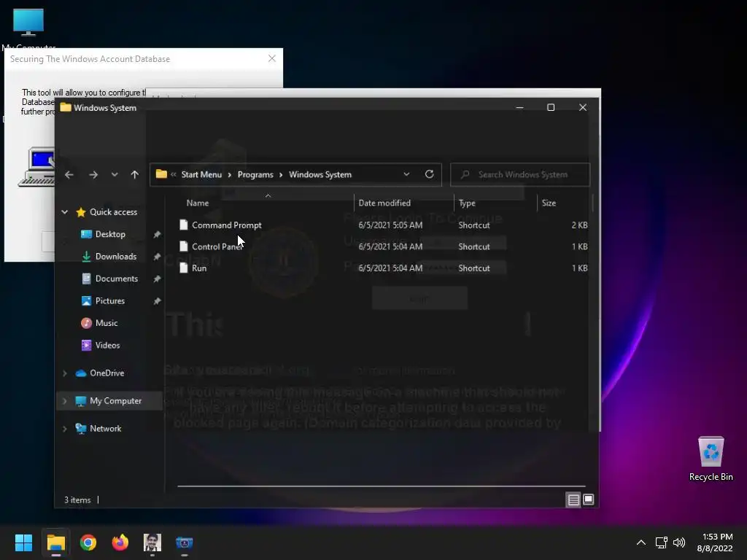The height and width of the screenshot is (560, 747).
Task: Focus the Search Windows System box
Action: tap(520, 175)
